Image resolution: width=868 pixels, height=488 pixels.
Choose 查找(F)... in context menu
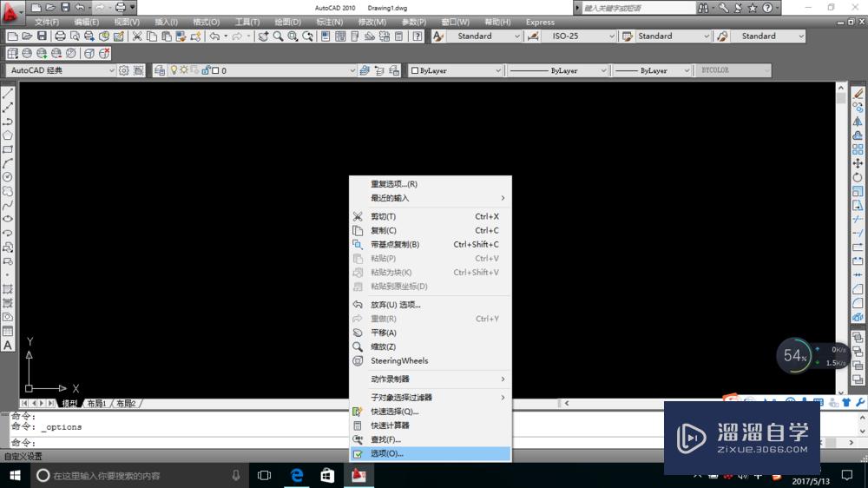pyautogui.click(x=431, y=439)
